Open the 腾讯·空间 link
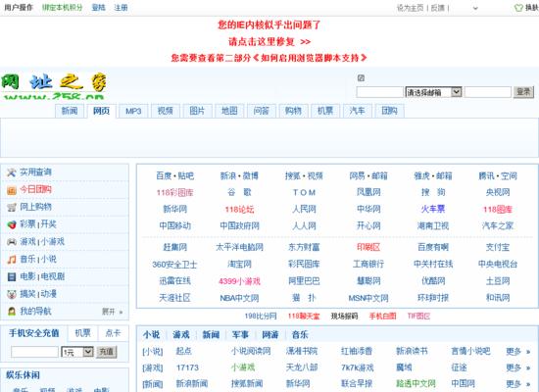The height and width of the screenshot is (392, 539). click(498, 175)
